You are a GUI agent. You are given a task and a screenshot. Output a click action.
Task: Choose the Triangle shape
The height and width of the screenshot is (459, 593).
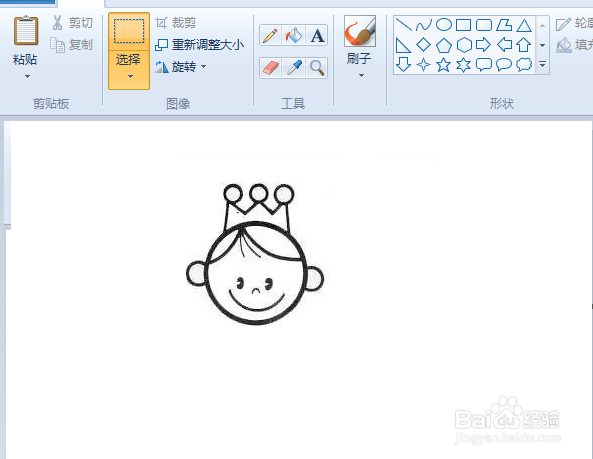point(524,25)
